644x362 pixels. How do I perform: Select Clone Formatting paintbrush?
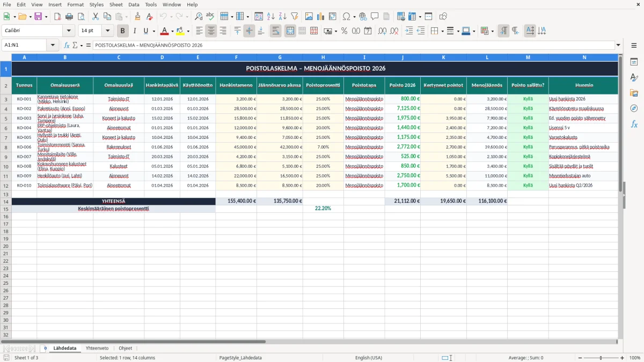pos(138,17)
